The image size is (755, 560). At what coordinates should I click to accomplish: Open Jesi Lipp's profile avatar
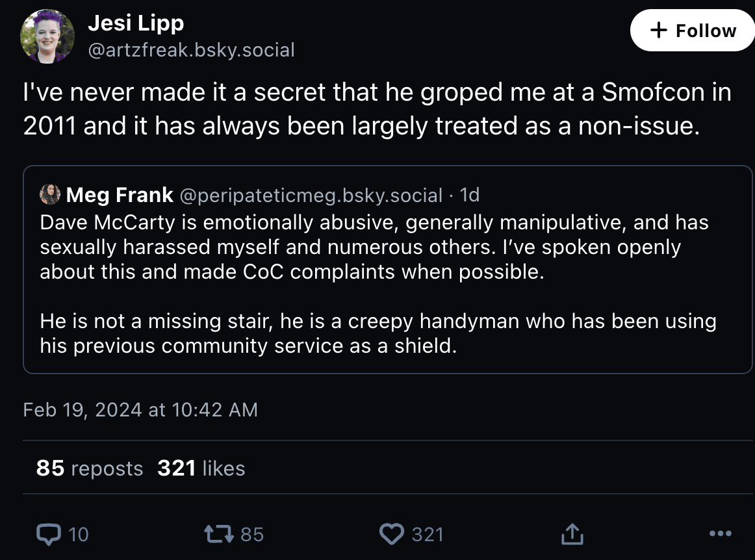pyautogui.click(x=48, y=36)
